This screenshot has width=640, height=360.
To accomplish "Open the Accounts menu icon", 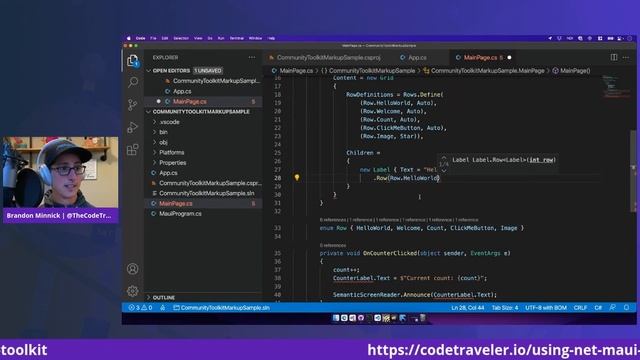I will (133, 269).
